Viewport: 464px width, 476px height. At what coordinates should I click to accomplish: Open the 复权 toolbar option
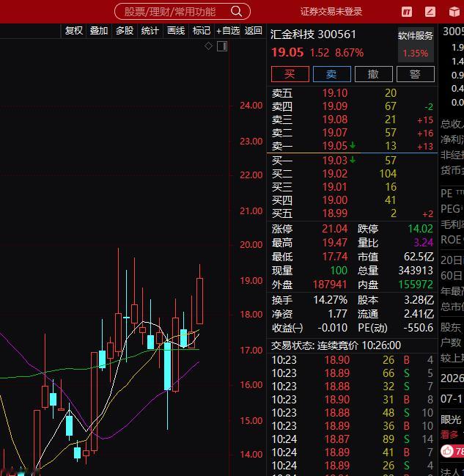pyautogui.click(x=74, y=31)
